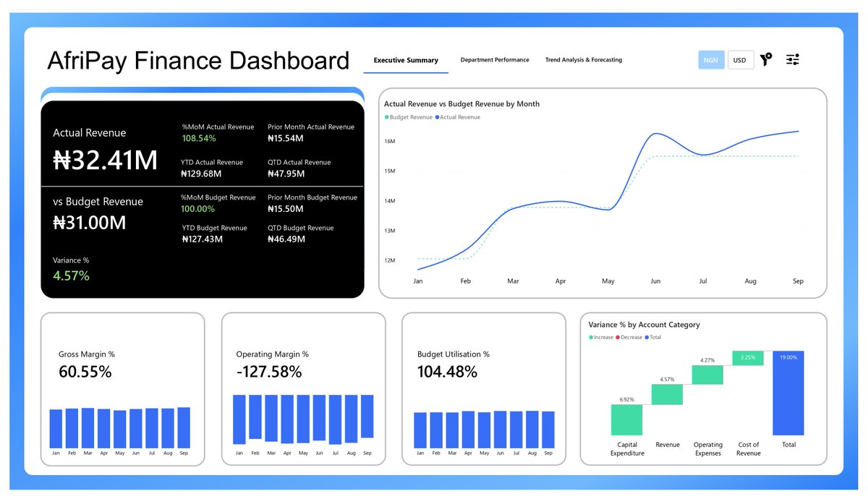Open the slider settings icon

point(793,59)
